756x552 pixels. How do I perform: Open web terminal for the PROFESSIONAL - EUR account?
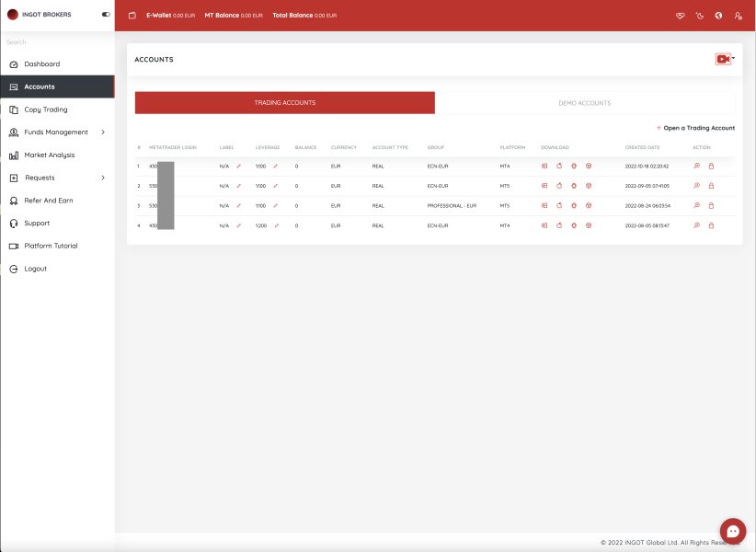click(x=589, y=205)
